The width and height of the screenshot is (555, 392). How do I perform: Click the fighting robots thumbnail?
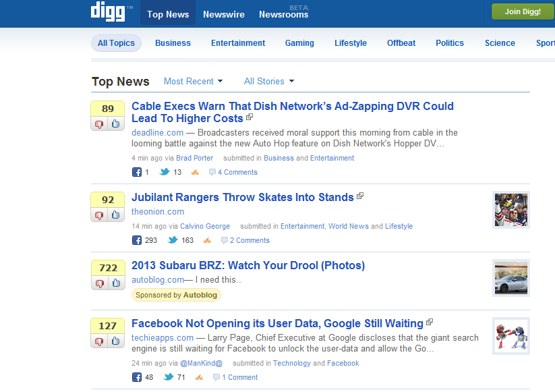510,336
